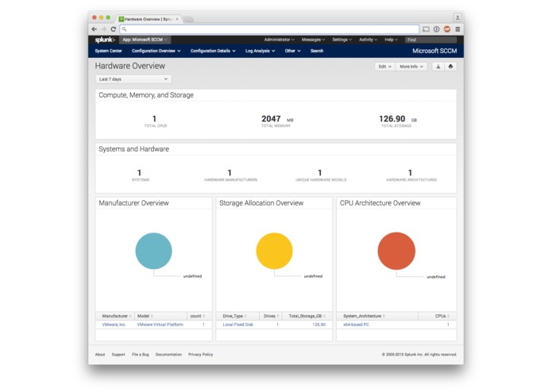Viewport: 552px width, 392px height.
Task: Click the Chrome user profile icon
Action: click(x=457, y=17)
